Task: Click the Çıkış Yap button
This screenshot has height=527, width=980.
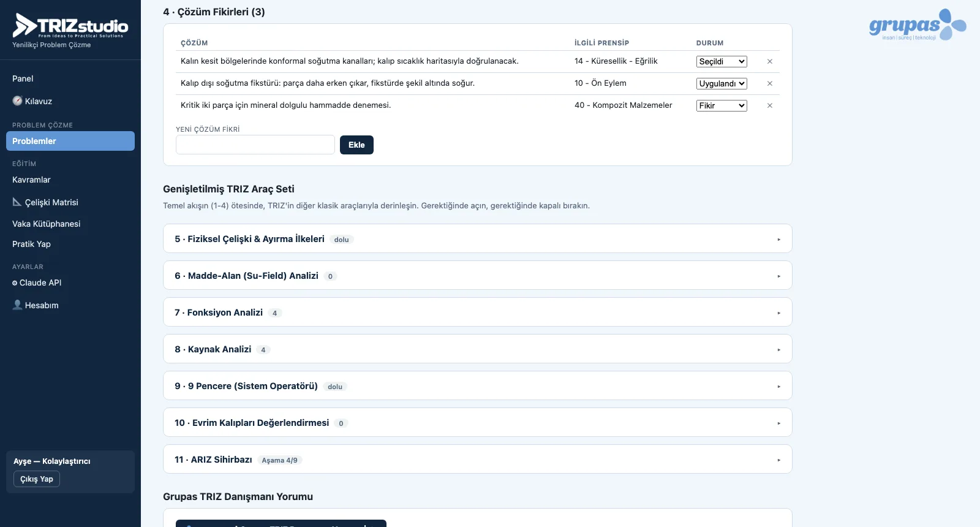Action: tap(37, 479)
